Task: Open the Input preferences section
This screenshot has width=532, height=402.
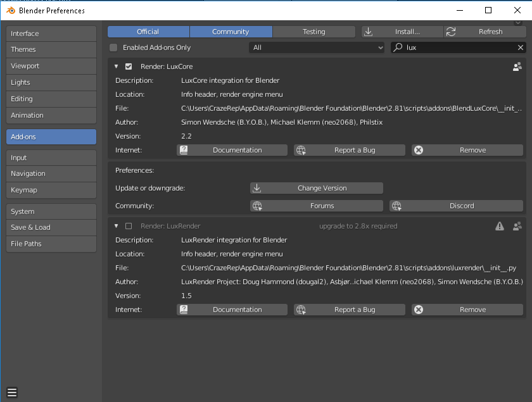Action: pos(51,158)
